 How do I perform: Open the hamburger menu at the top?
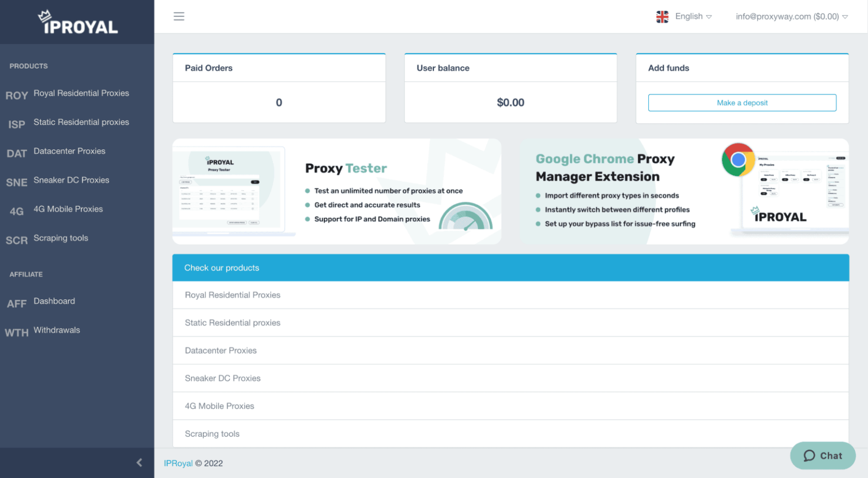(179, 16)
